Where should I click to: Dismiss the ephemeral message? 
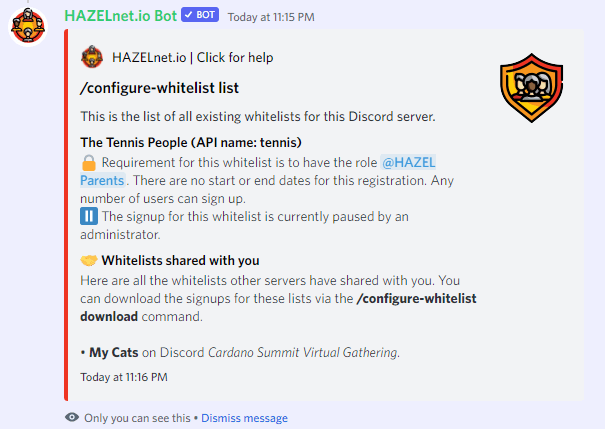click(244, 418)
